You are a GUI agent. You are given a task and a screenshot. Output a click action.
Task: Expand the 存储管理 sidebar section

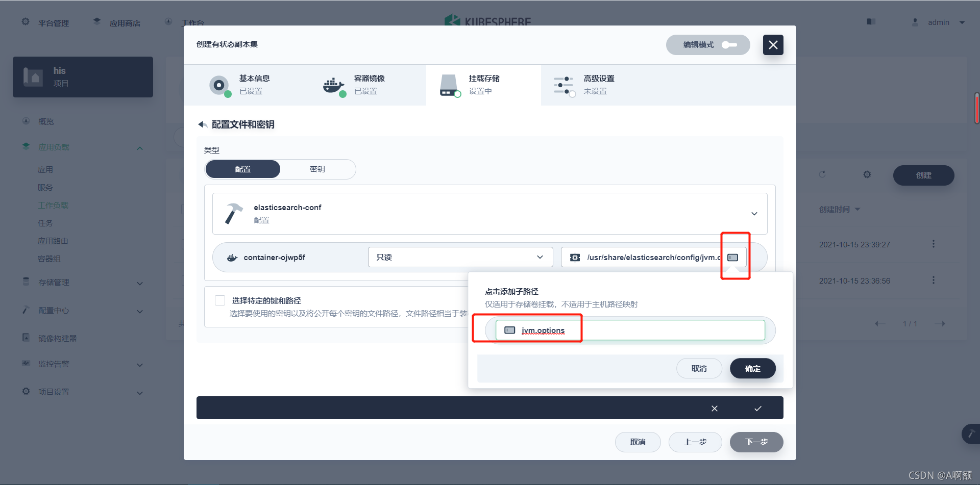tap(140, 283)
